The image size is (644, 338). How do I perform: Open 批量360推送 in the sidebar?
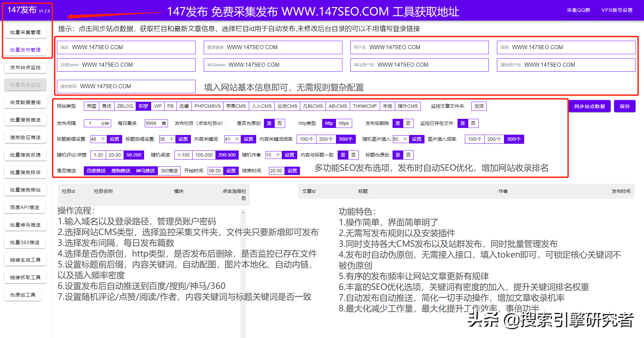[x=25, y=242]
